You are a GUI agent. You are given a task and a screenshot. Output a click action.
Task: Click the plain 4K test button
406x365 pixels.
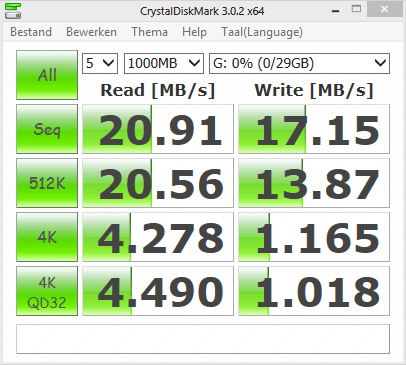pyautogui.click(x=47, y=237)
